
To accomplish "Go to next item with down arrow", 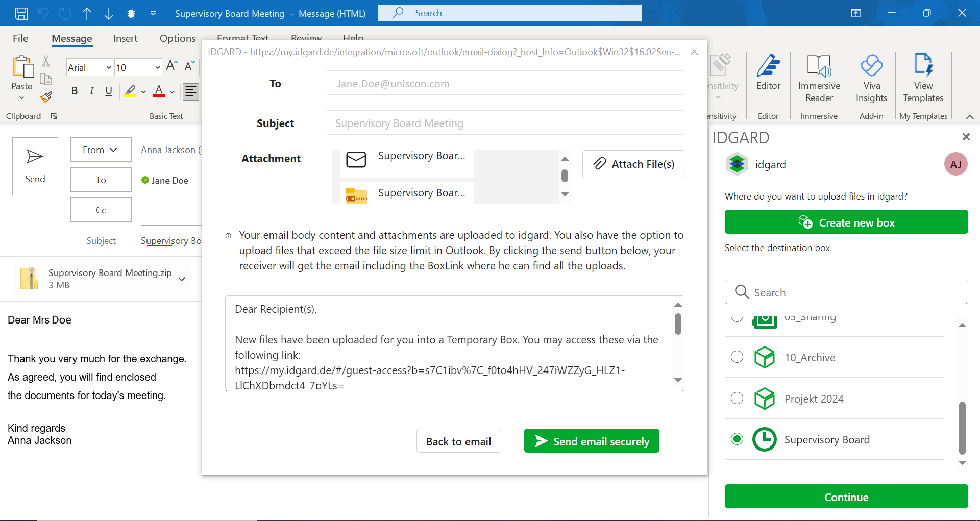I will [x=109, y=13].
